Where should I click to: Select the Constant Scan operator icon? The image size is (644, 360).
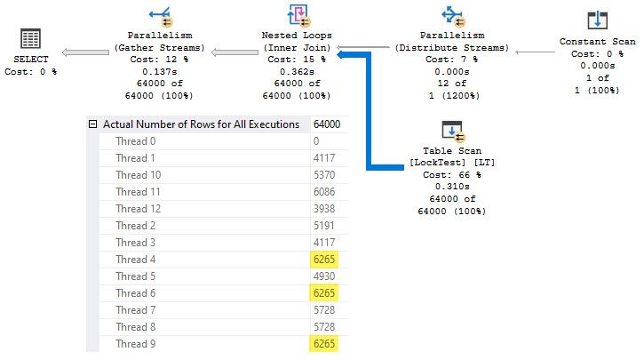598,20
